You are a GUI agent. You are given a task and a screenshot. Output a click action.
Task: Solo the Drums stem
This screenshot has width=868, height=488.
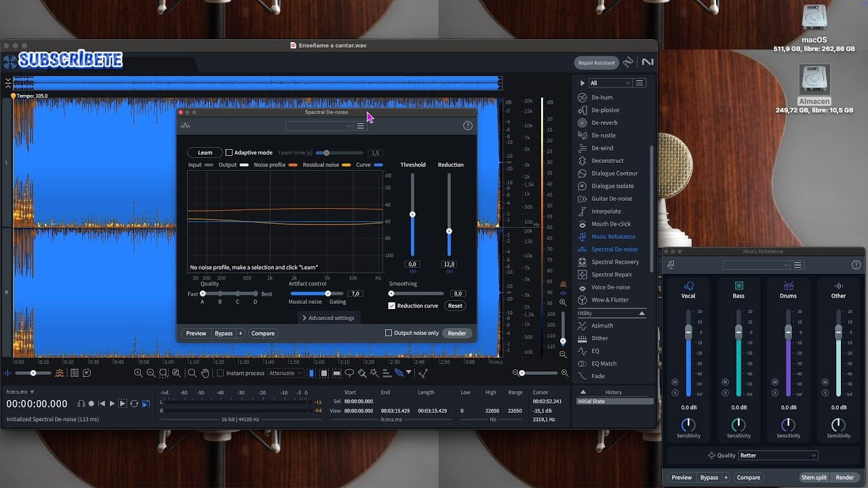click(x=775, y=392)
